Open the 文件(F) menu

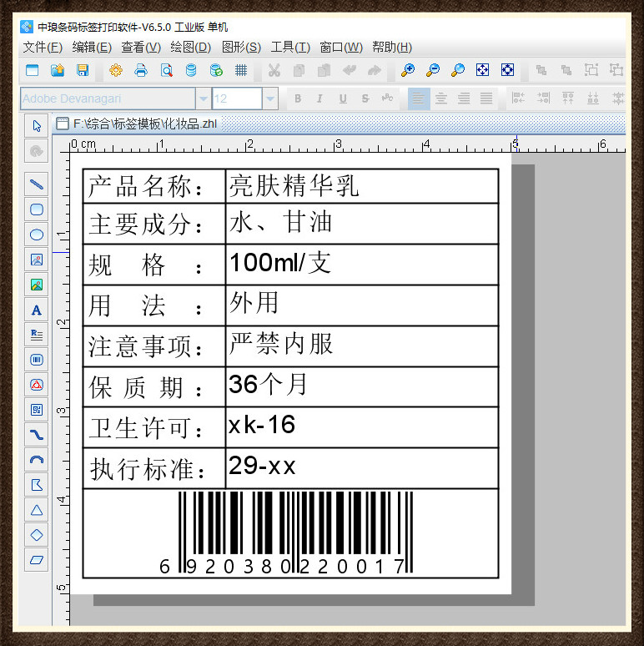point(43,48)
